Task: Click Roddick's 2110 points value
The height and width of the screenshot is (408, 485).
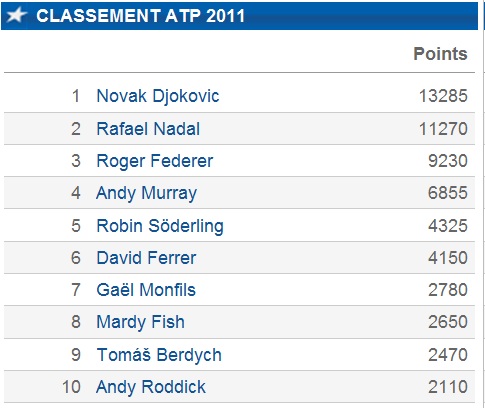Action: pos(448,387)
